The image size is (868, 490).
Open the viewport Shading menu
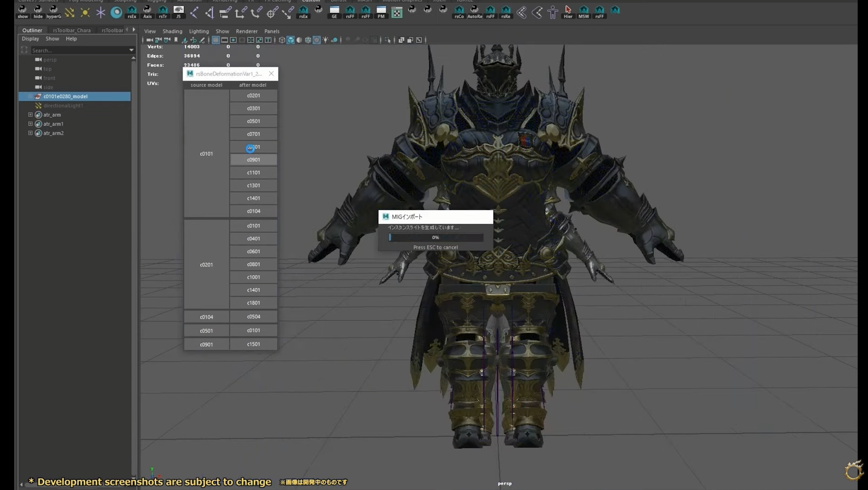173,31
